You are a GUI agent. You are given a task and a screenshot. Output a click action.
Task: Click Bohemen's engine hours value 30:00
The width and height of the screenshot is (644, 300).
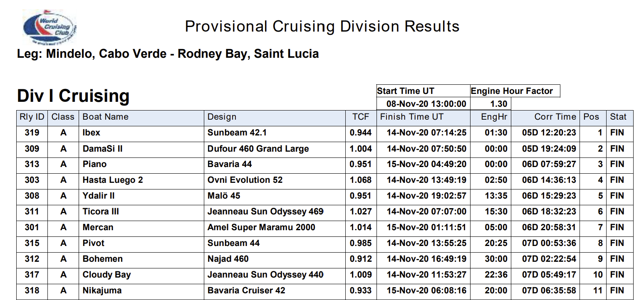[496, 259]
